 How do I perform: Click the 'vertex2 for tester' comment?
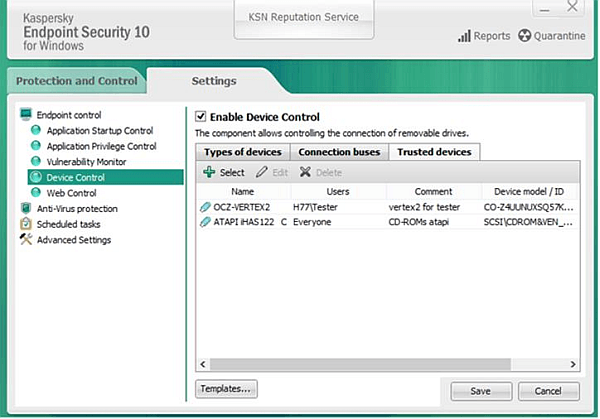tap(424, 207)
